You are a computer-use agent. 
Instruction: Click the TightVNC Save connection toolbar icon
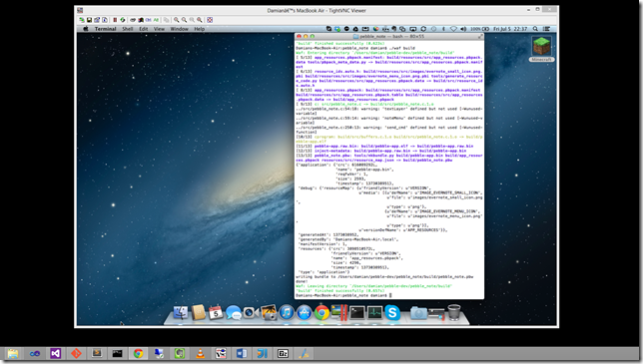point(90,20)
